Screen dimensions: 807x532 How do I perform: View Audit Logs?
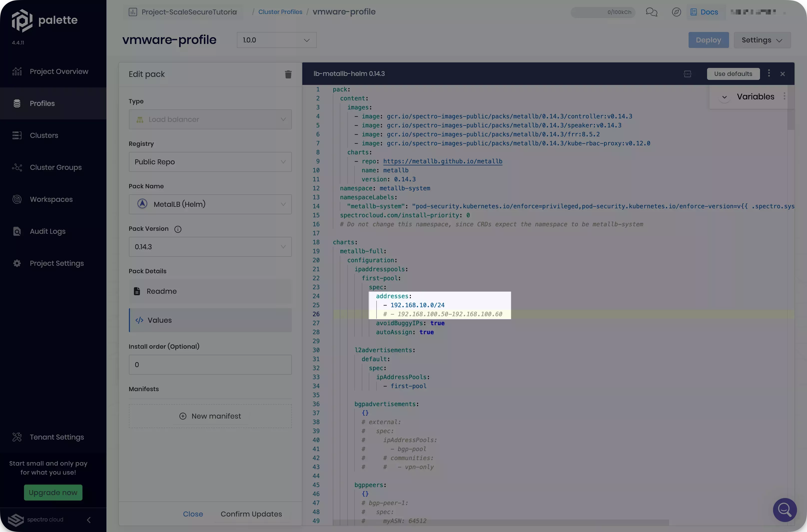point(53,231)
